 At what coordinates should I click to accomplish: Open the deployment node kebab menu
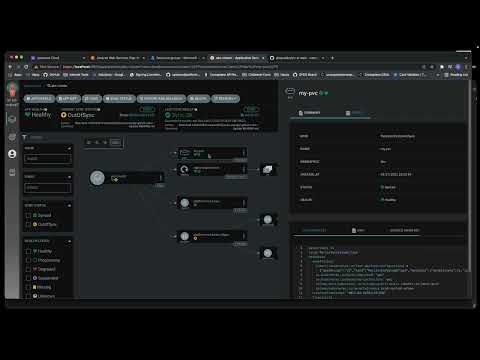(244, 169)
